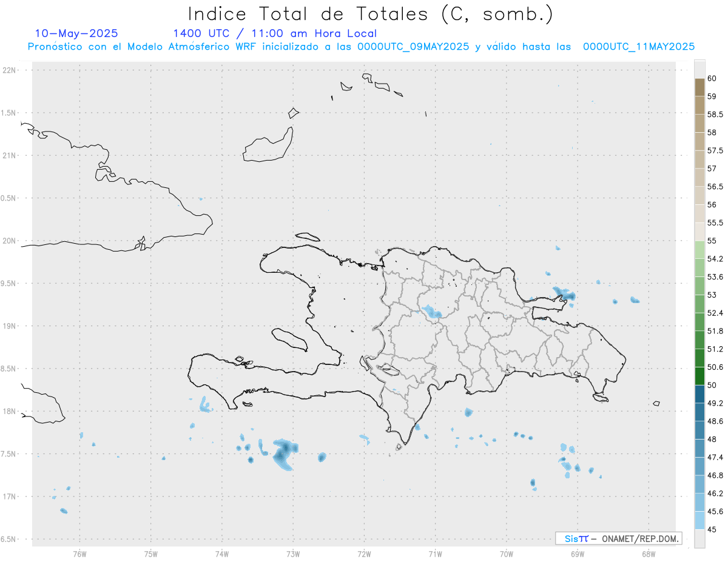The height and width of the screenshot is (562, 728).
Task: Click the "59" value on the color scale
Action: (712, 96)
